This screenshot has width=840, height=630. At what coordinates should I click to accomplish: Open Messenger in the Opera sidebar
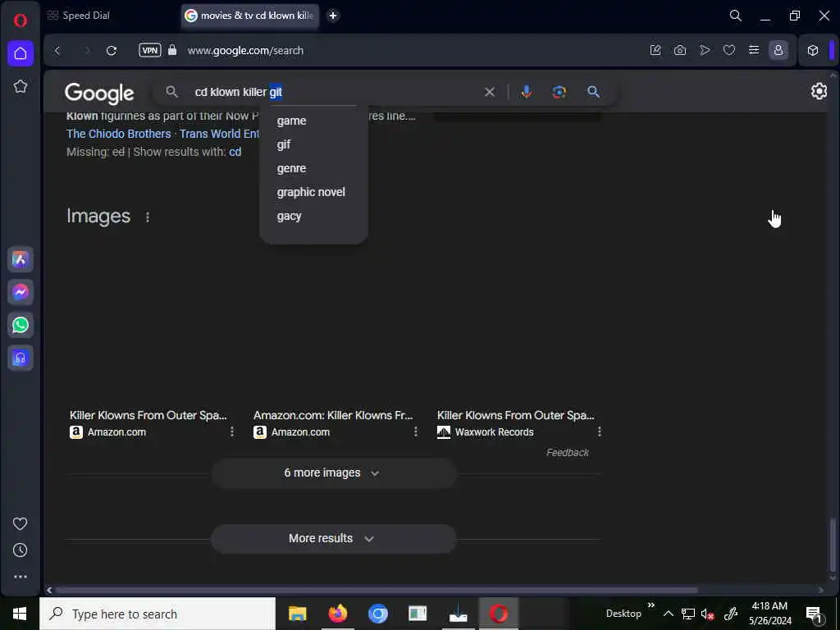pos(21,292)
